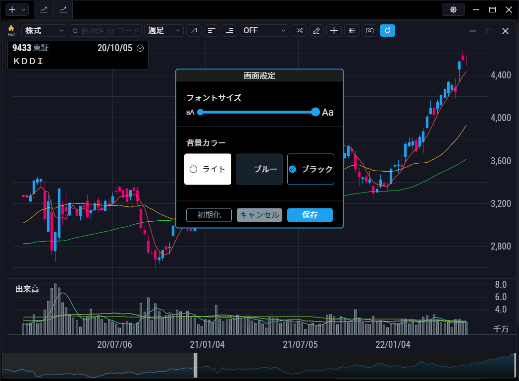Switch to the first chart tab

click(44, 10)
